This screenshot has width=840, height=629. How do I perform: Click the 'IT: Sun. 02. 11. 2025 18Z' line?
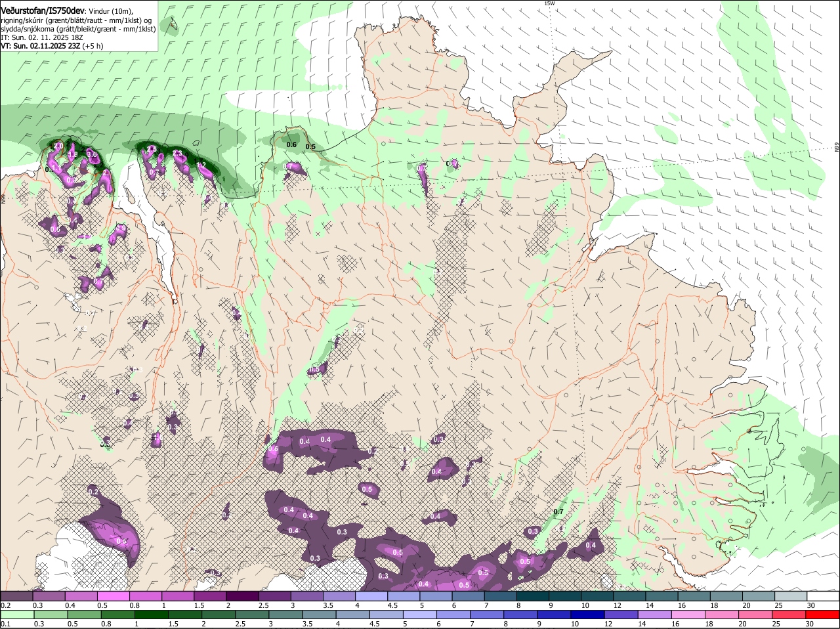click(42, 37)
